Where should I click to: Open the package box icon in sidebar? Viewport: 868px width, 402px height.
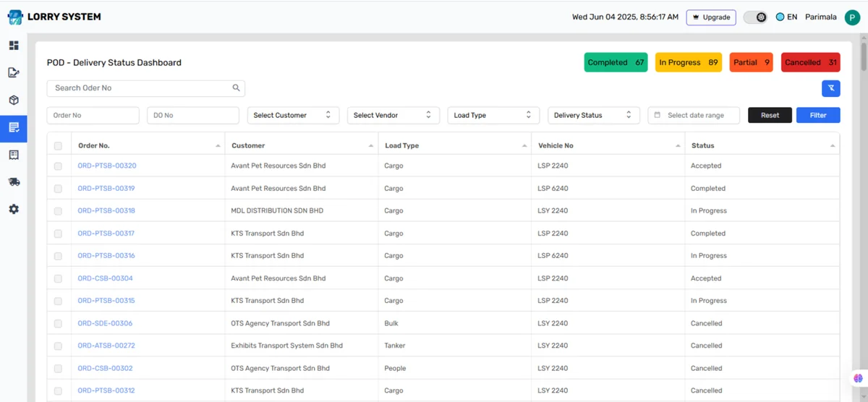(x=14, y=100)
